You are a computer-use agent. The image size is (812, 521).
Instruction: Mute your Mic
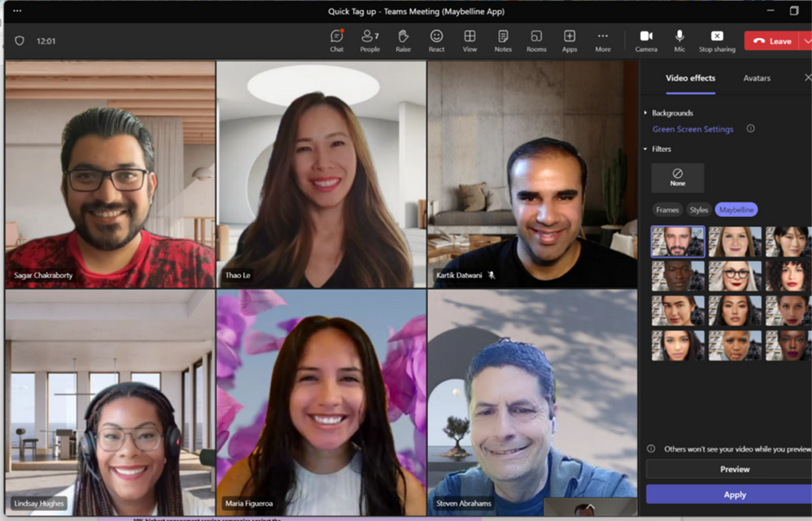click(679, 41)
